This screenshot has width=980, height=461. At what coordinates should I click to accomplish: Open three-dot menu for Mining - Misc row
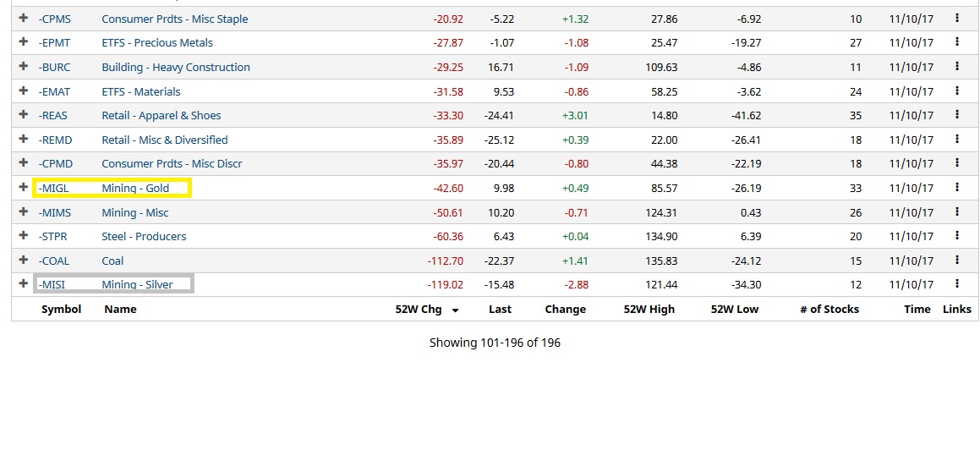[x=957, y=211]
